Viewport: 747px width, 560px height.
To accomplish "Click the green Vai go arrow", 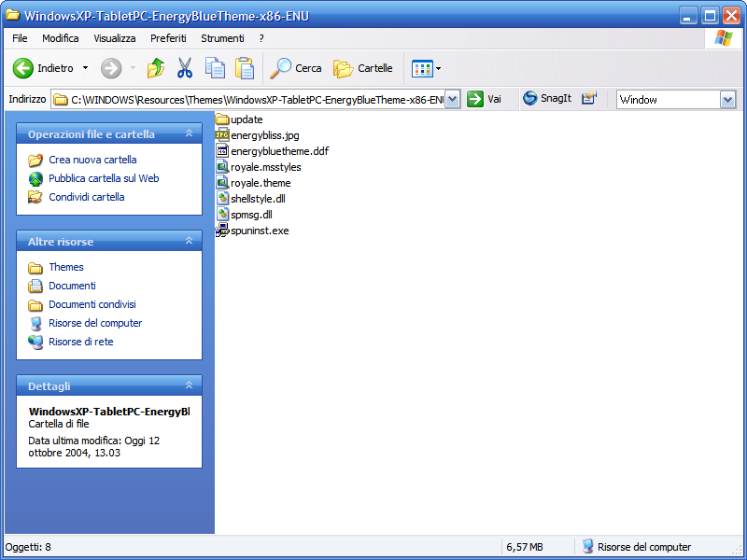I will tap(475, 99).
